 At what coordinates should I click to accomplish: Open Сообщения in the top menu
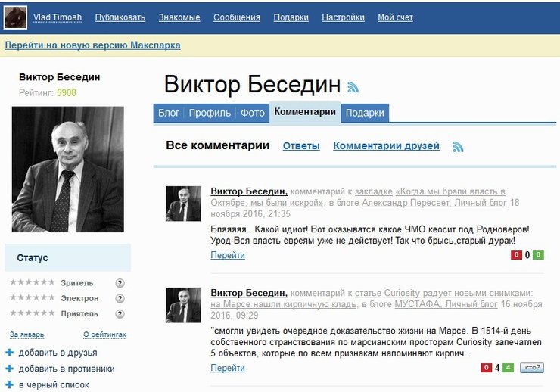point(237,17)
